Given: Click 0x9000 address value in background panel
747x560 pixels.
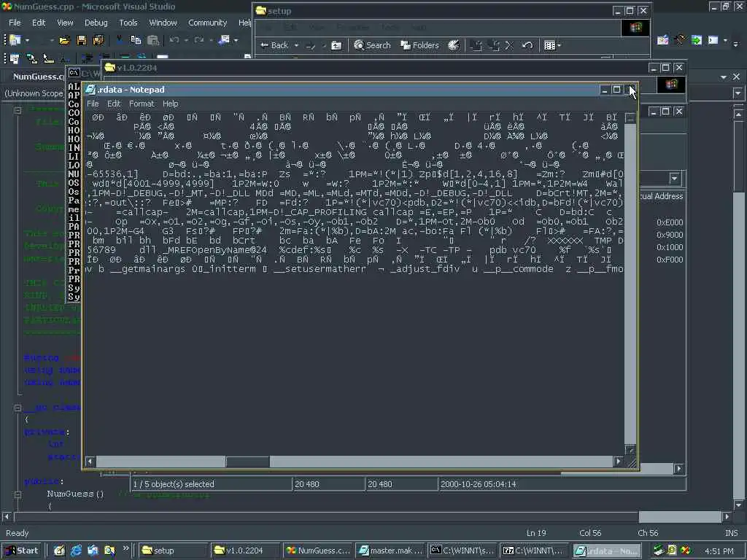Looking at the screenshot, I should coord(670,235).
